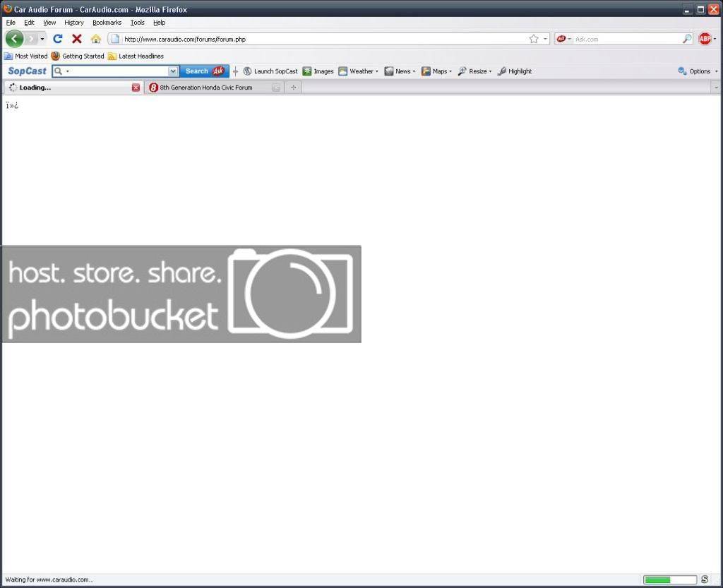Open the Adblock Plus dropdown arrow

[715, 39]
